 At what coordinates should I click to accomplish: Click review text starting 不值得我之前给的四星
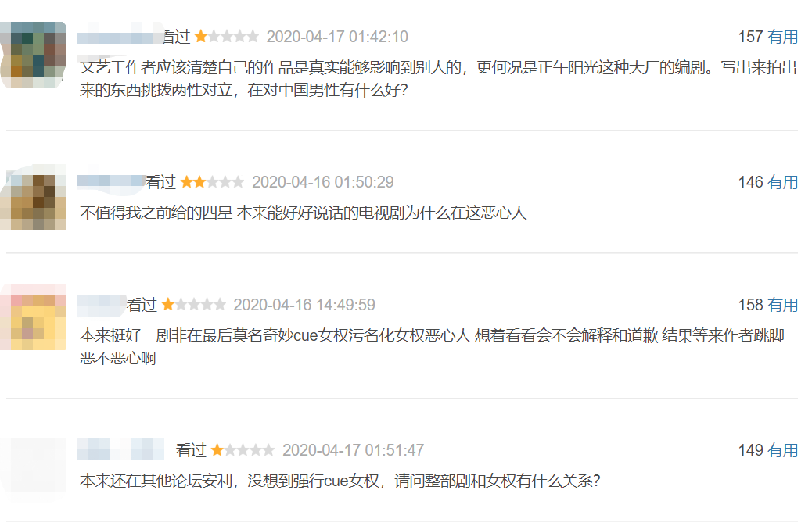(x=303, y=213)
